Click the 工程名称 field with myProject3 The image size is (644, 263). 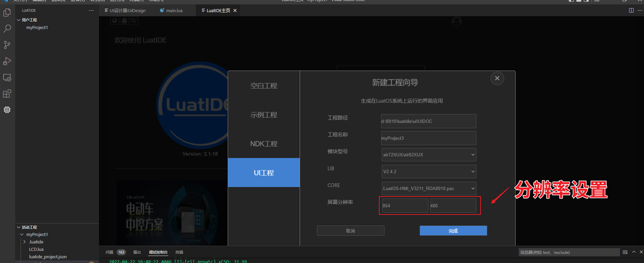click(429, 138)
